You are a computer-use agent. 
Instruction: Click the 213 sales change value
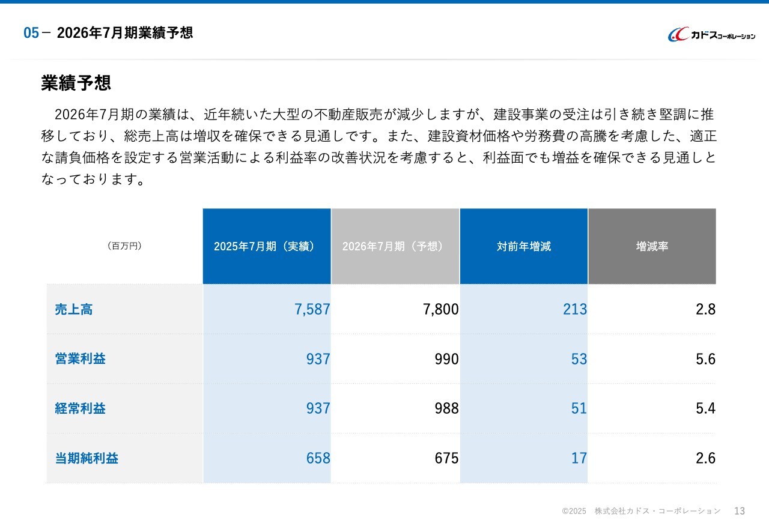pos(575,309)
